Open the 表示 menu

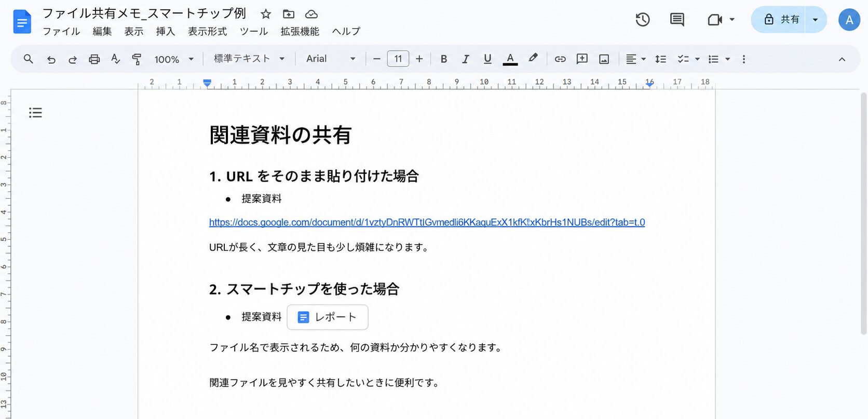[133, 31]
